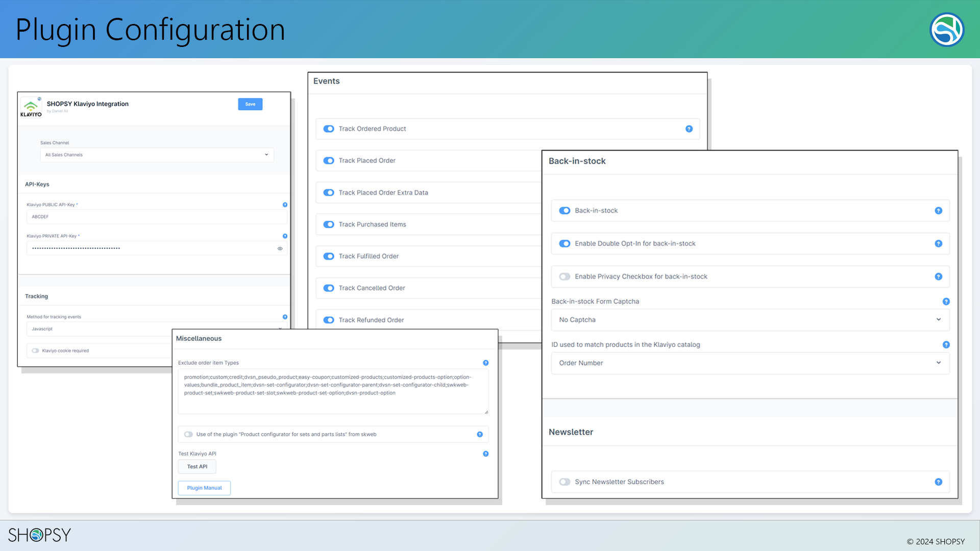This screenshot has height=551, width=980.
Task: Toggle Track Purchased Items switch
Action: 329,224
